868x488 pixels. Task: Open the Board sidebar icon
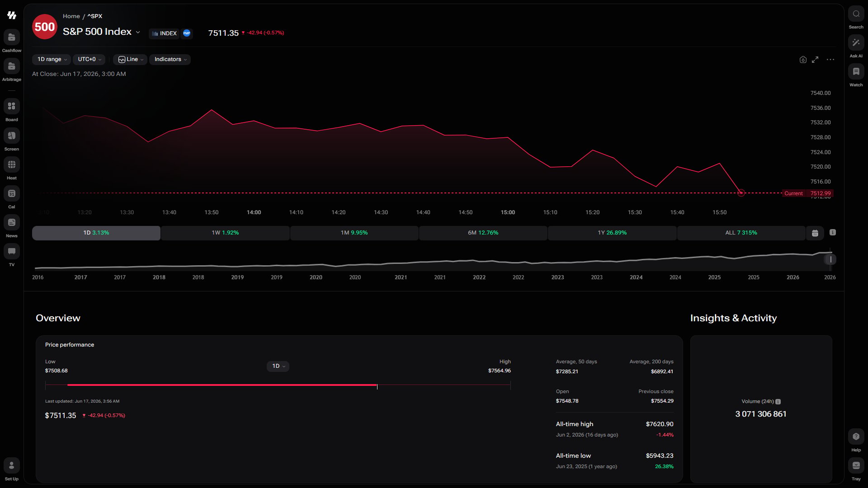coord(12,106)
